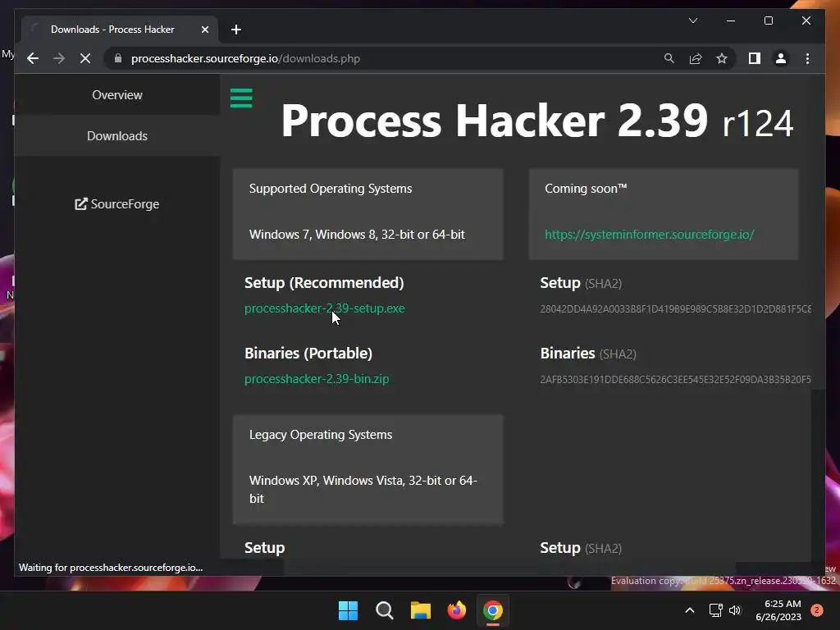Open network status tray icon
The image size is (840, 630).
tap(715, 610)
